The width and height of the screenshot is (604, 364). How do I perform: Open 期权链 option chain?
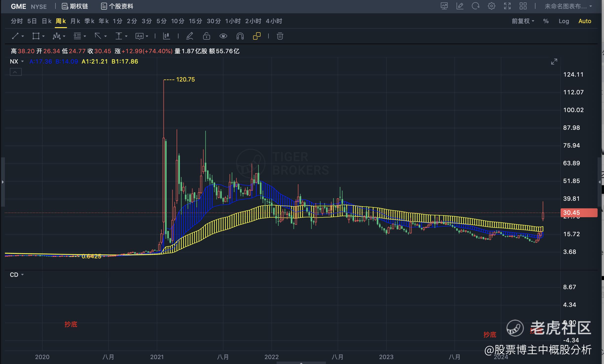(75, 6)
